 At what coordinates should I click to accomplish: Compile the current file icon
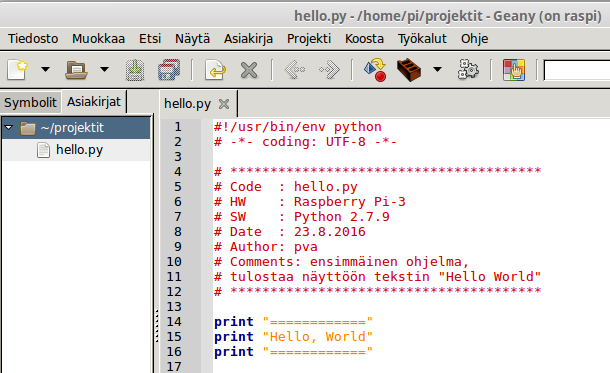click(375, 70)
